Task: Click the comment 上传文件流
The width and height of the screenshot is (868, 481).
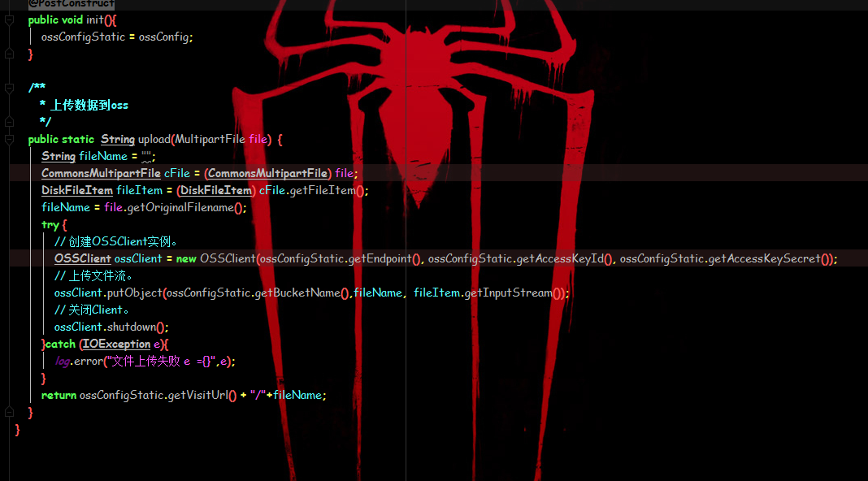Action: 93,276
